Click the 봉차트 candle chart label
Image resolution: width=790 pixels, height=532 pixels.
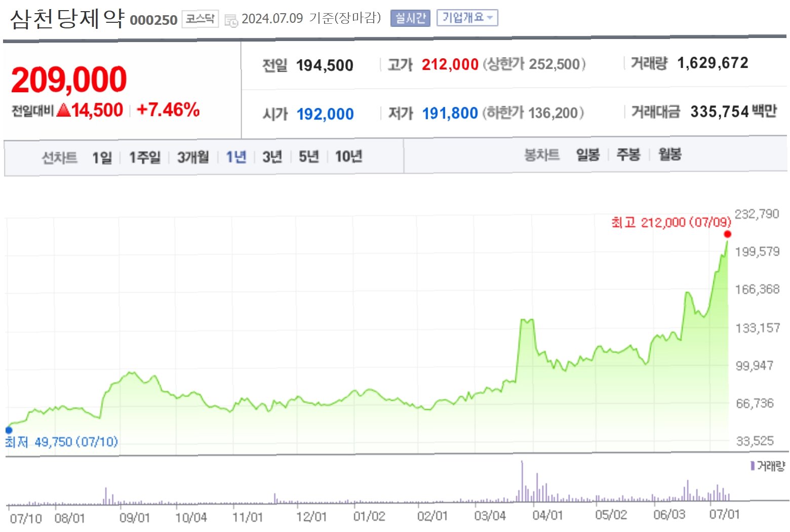coord(542,155)
